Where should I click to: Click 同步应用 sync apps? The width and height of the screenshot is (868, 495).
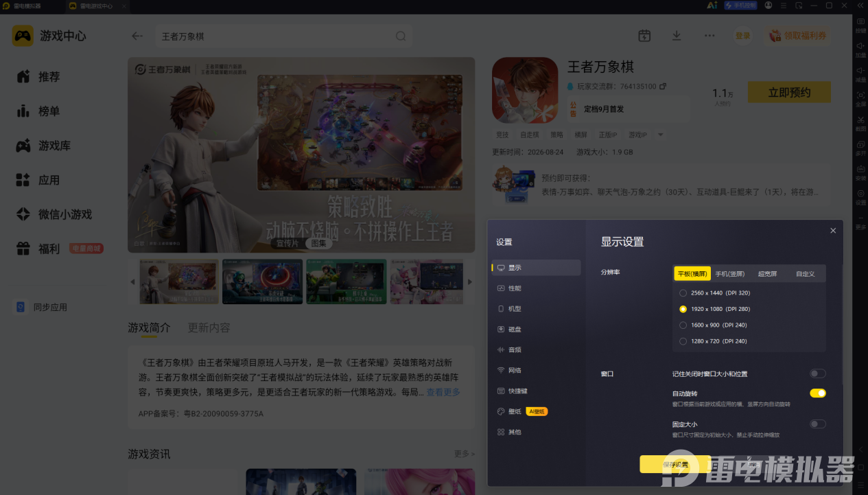click(x=42, y=307)
